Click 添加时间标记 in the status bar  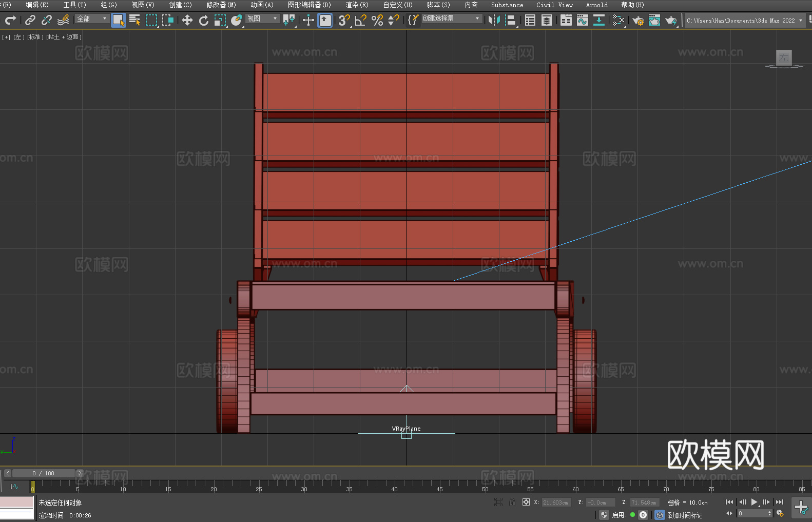pos(684,515)
